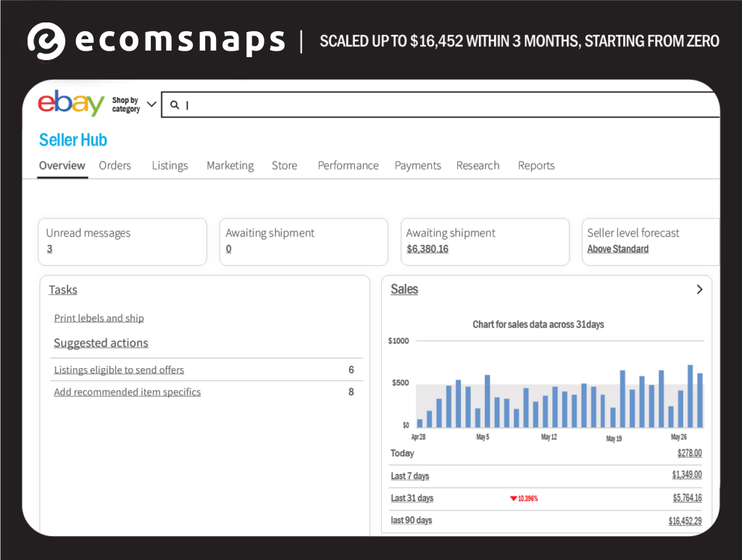This screenshot has height=560, width=742.
Task: Select the Research tab
Action: tap(478, 166)
